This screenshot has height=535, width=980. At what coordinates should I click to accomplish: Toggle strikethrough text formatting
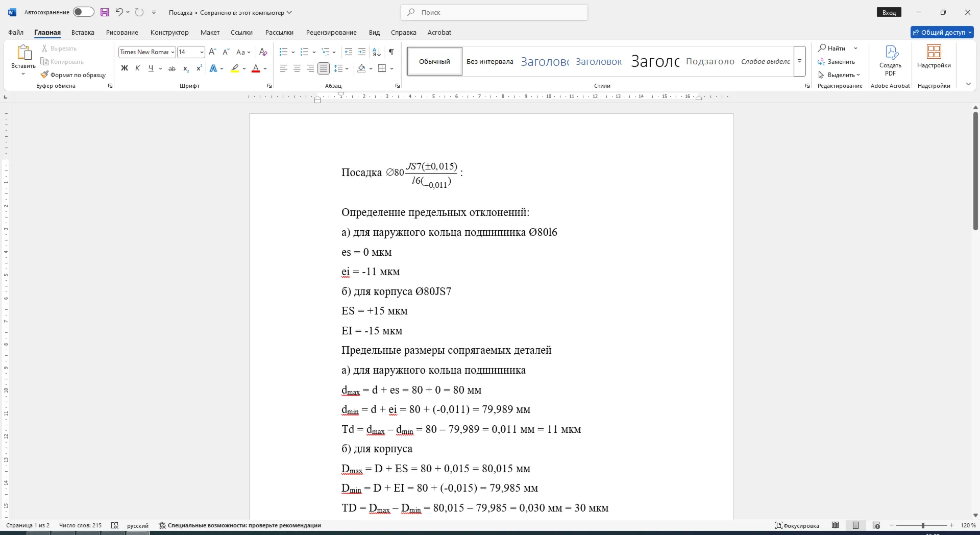172,68
